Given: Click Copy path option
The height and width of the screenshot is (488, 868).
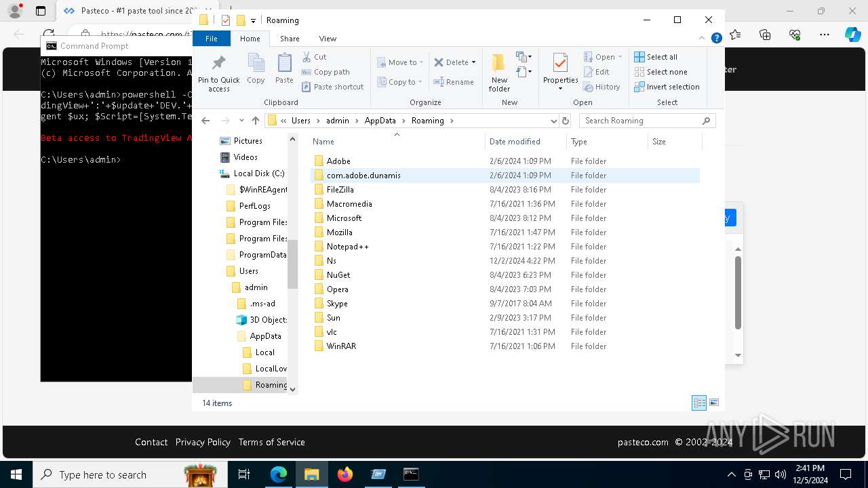Looking at the screenshot, I should click(x=325, y=72).
